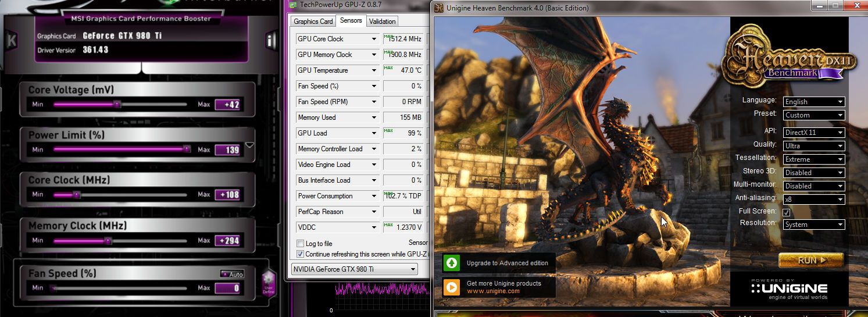Open the GPU Load sensor dropdown

(374, 133)
